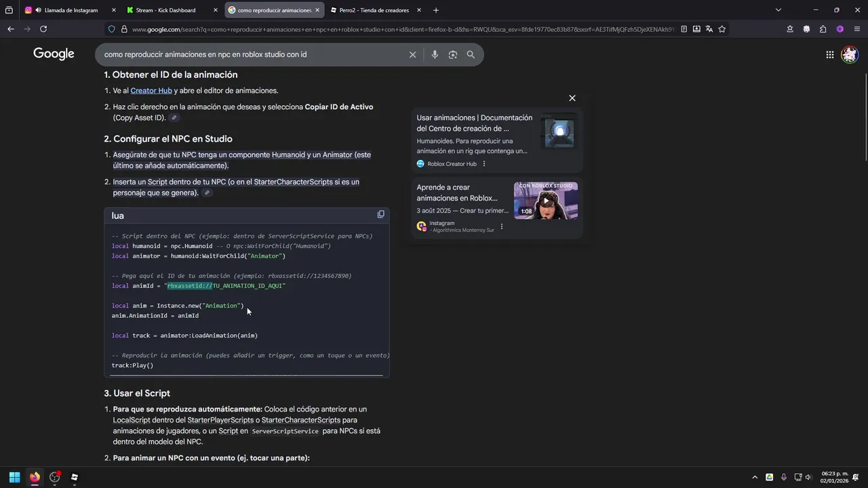Open clock showing 06:23 p. m.

pyautogui.click(x=835, y=477)
